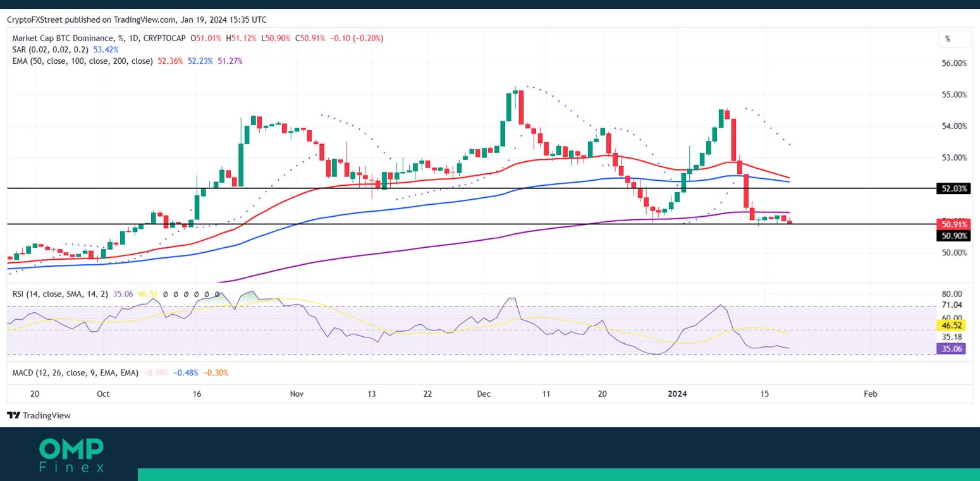Click the Dec label on time axis

click(484, 394)
